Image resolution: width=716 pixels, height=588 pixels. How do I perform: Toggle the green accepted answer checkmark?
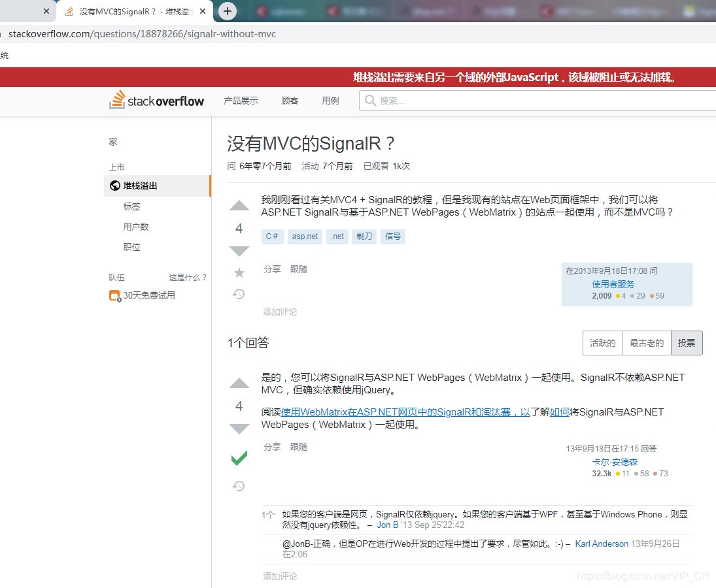[x=239, y=457]
